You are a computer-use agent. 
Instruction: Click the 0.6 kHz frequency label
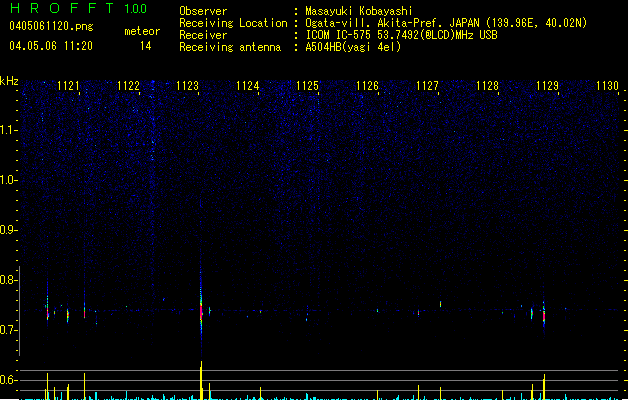click(8, 380)
